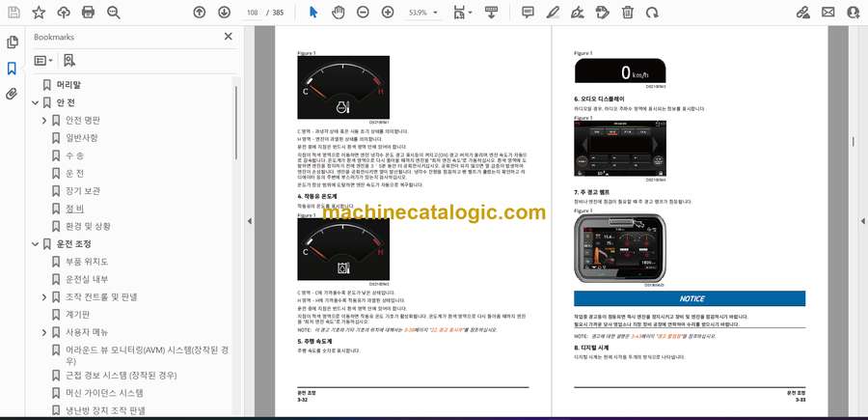Go to the previous page
Image resolution: width=868 pixels, height=420 pixels.
click(x=200, y=13)
